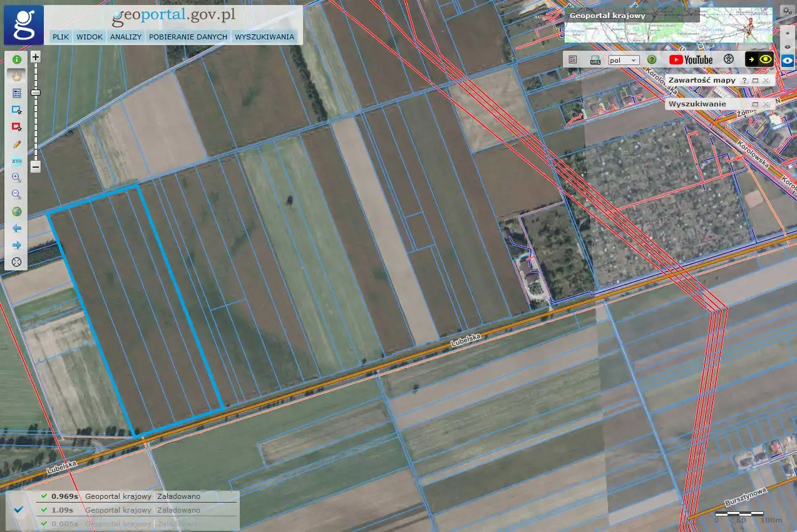Click the blue checkmark in the load status panel

[19, 509]
